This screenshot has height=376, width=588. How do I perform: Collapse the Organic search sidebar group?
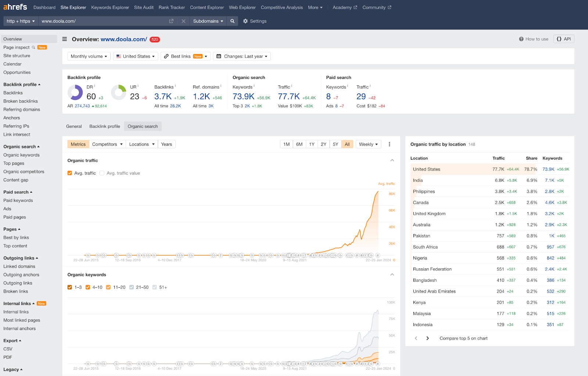21,147
